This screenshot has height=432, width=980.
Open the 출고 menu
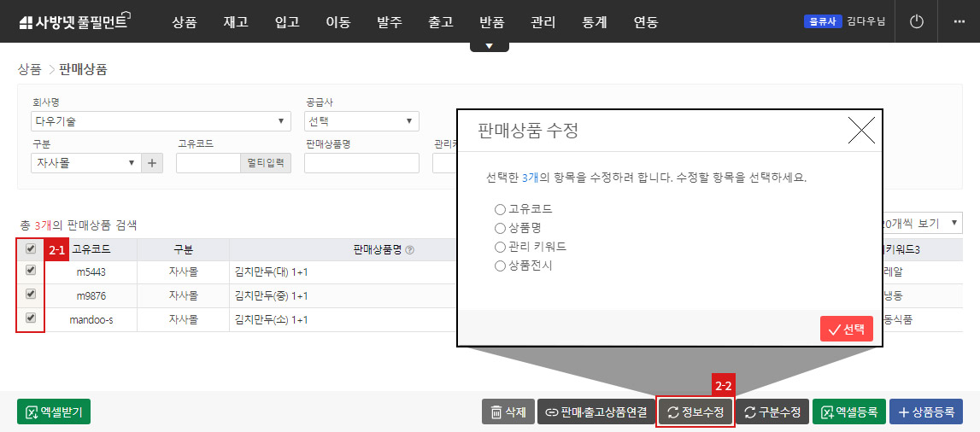441,22
